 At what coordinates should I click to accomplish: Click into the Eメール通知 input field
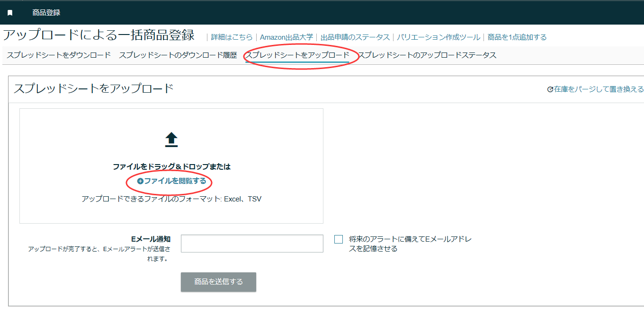click(252, 244)
